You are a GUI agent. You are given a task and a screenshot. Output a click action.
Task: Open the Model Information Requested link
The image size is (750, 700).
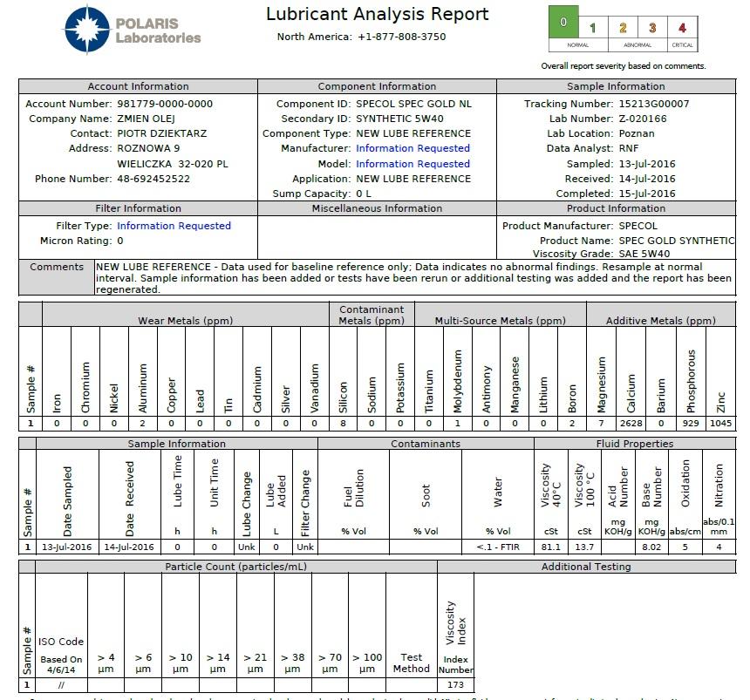coord(412,164)
